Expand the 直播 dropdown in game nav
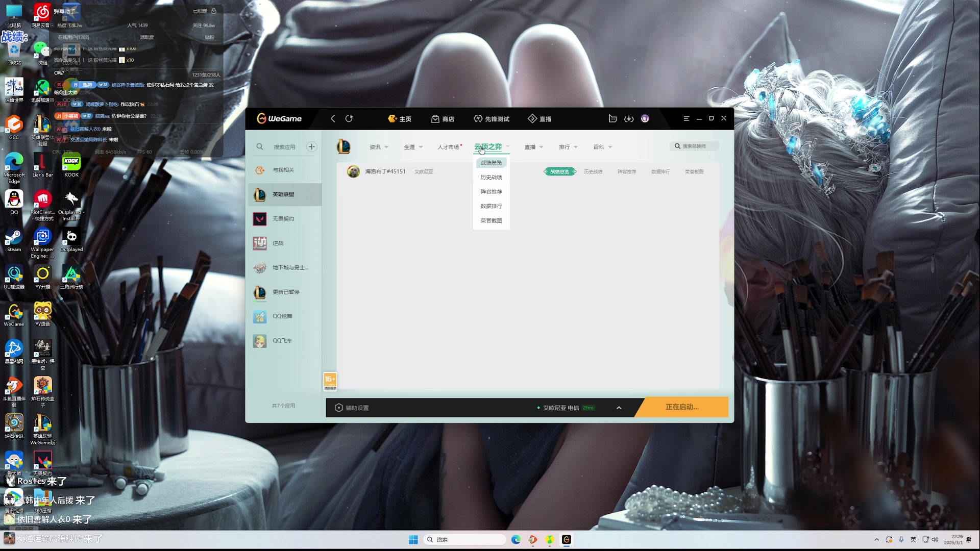The image size is (980, 551). tap(534, 147)
